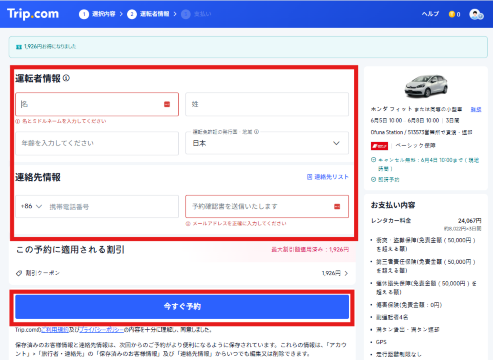Click the savings icon in the 1,926円 banner
This screenshot has height=360, width=493.
pyautogui.click(x=19, y=47)
